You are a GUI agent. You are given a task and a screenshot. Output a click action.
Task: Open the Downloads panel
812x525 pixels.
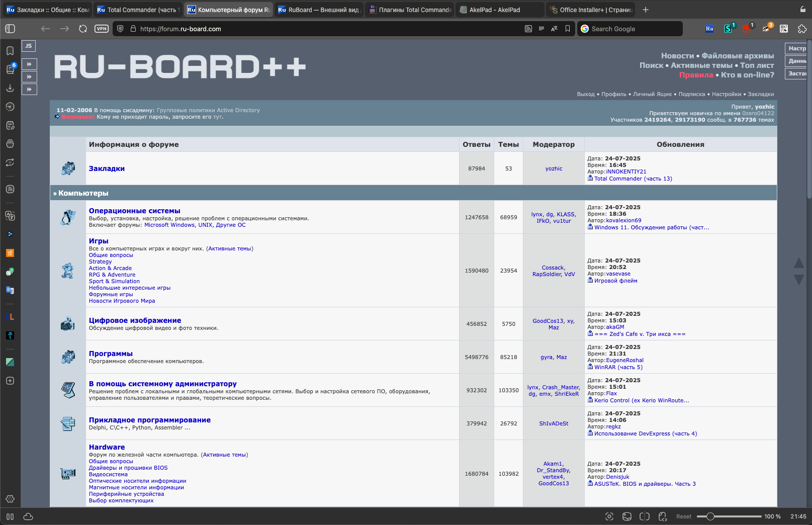[10, 88]
